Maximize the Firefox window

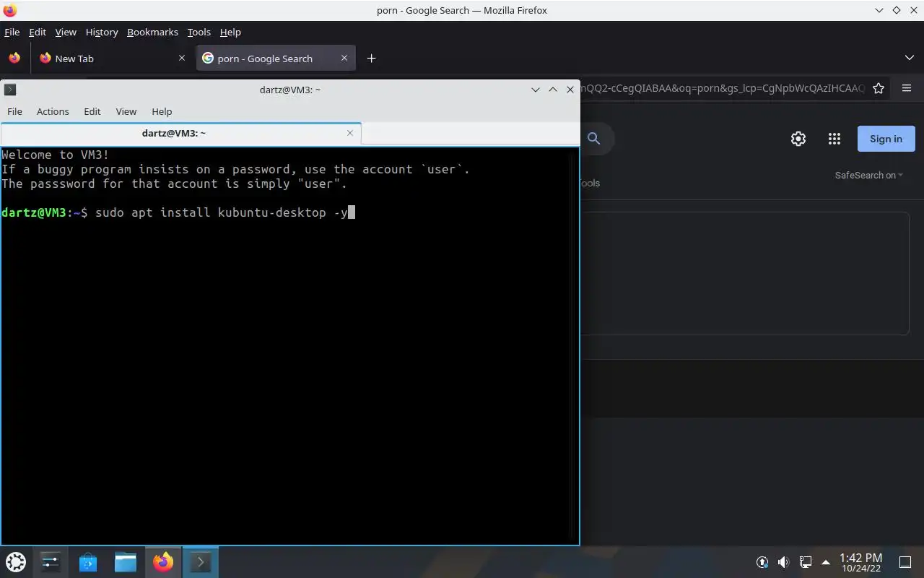[896, 10]
